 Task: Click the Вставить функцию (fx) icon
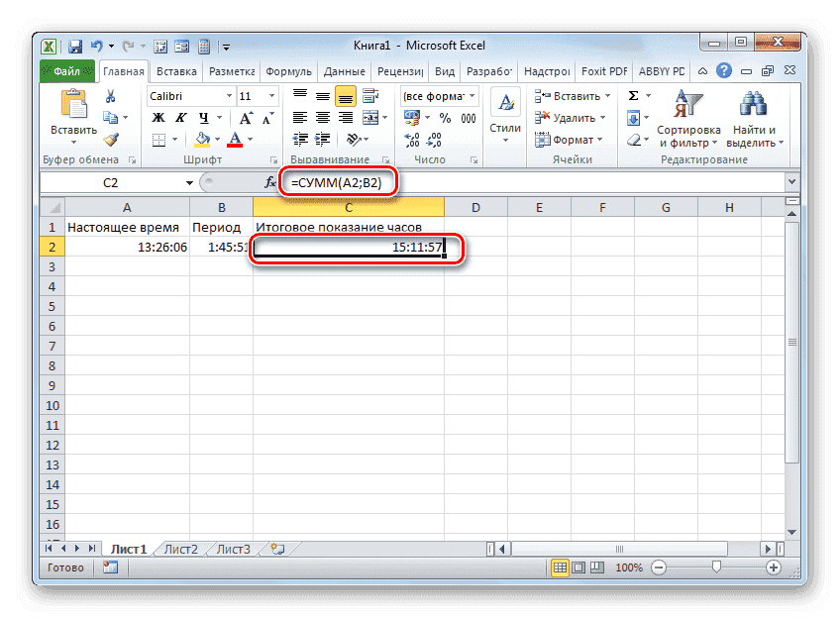pyautogui.click(x=269, y=182)
